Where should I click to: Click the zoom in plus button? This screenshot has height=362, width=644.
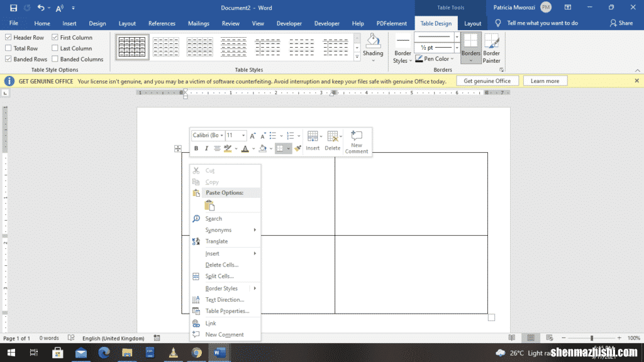pyautogui.click(x=619, y=337)
